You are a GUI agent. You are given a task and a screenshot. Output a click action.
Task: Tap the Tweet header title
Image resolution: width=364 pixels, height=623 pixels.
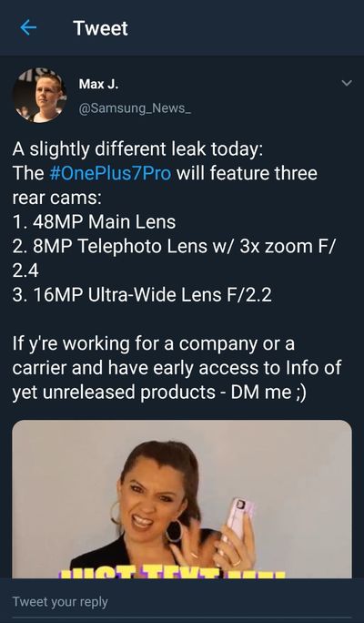pyautogui.click(x=100, y=28)
